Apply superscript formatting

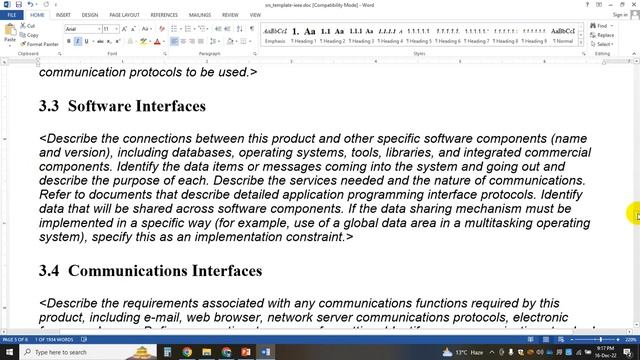[x=118, y=41]
